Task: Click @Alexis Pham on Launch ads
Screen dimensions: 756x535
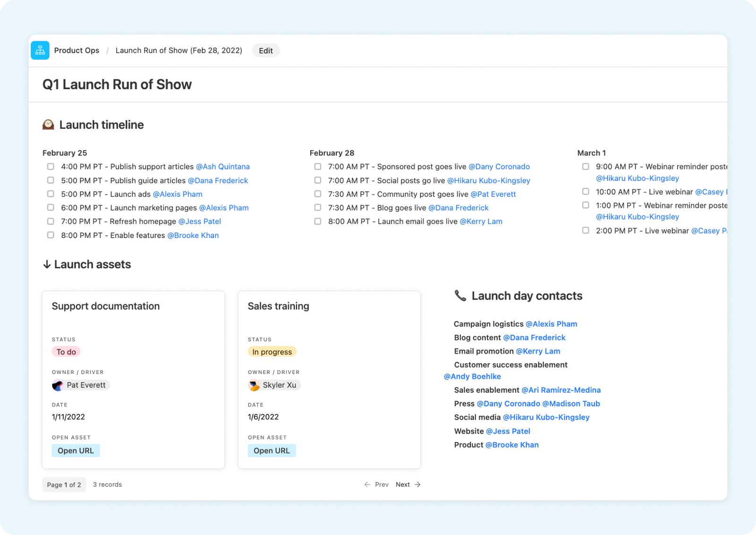Action: point(178,194)
